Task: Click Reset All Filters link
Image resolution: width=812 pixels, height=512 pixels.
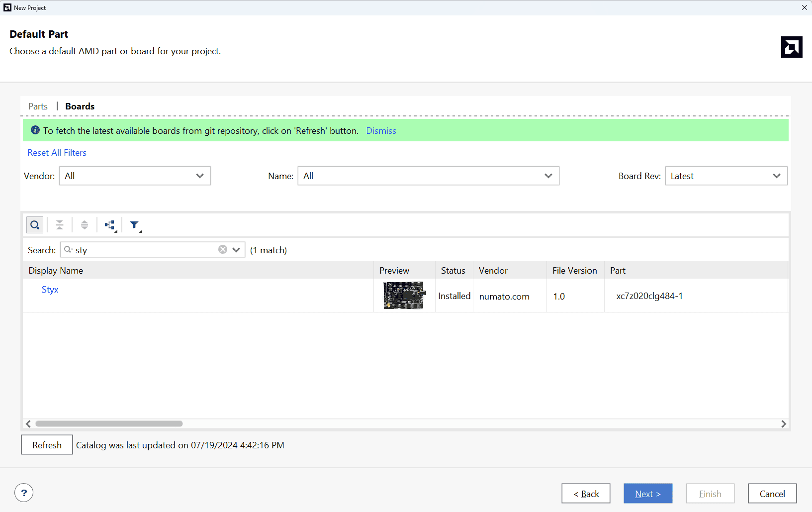Action: [57, 153]
